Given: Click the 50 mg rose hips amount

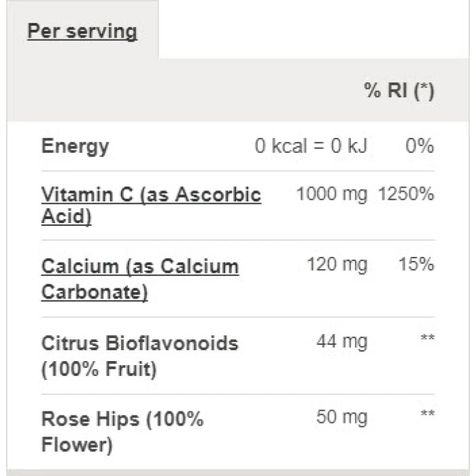Looking at the screenshot, I should pyautogui.click(x=341, y=417).
